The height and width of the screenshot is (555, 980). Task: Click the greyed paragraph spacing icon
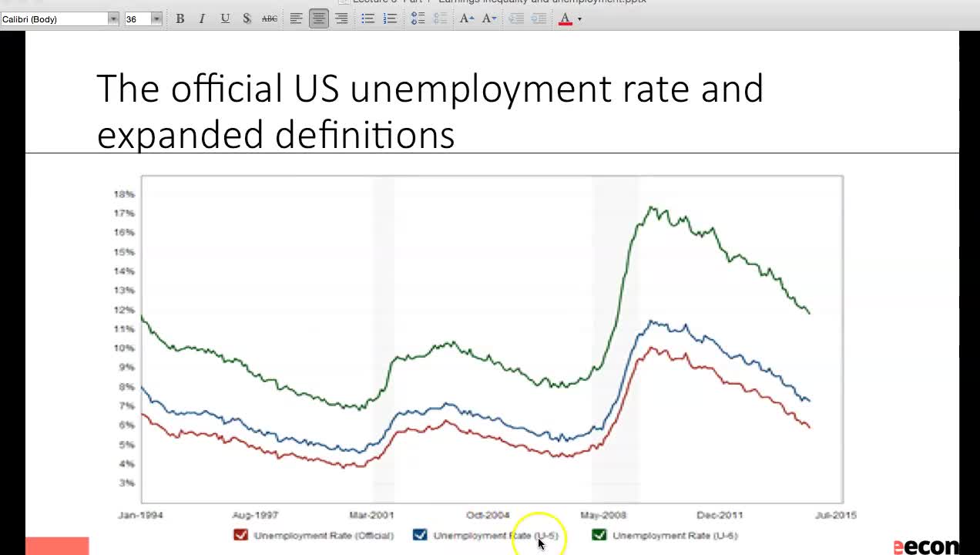coord(440,18)
